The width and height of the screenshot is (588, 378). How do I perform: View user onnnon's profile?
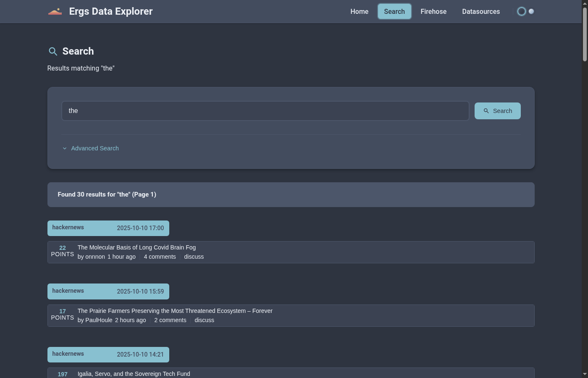point(95,257)
